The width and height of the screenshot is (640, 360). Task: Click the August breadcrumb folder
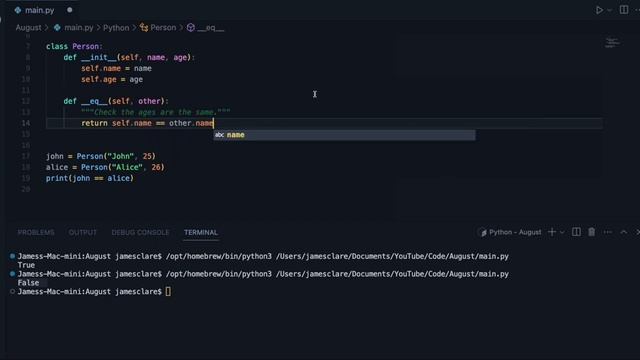28,28
